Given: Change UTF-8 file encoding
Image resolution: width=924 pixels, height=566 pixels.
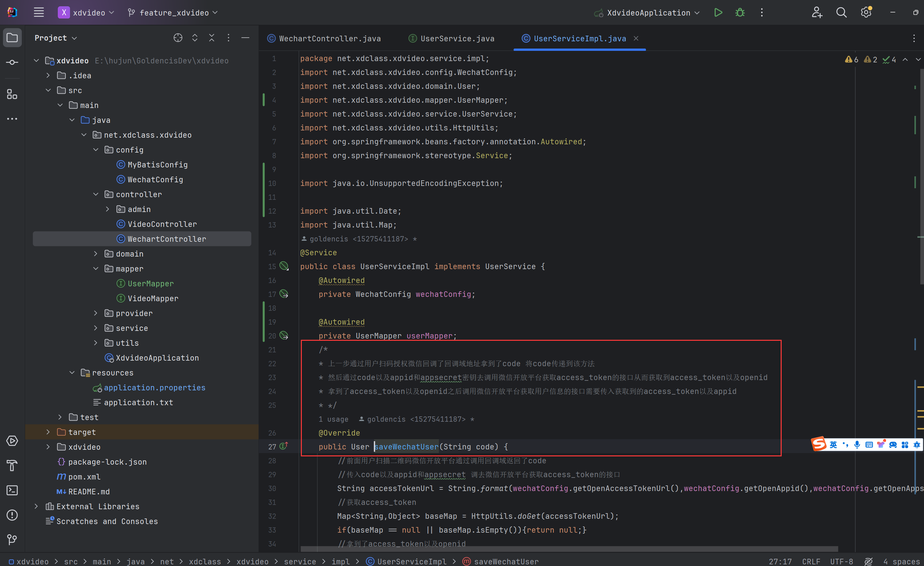Looking at the screenshot, I should pos(841,561).
